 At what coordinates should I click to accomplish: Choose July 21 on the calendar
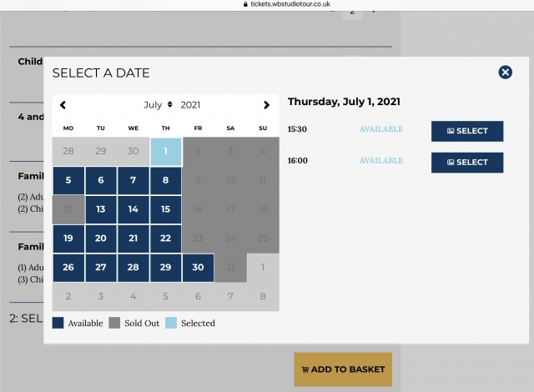click(133, 239)
